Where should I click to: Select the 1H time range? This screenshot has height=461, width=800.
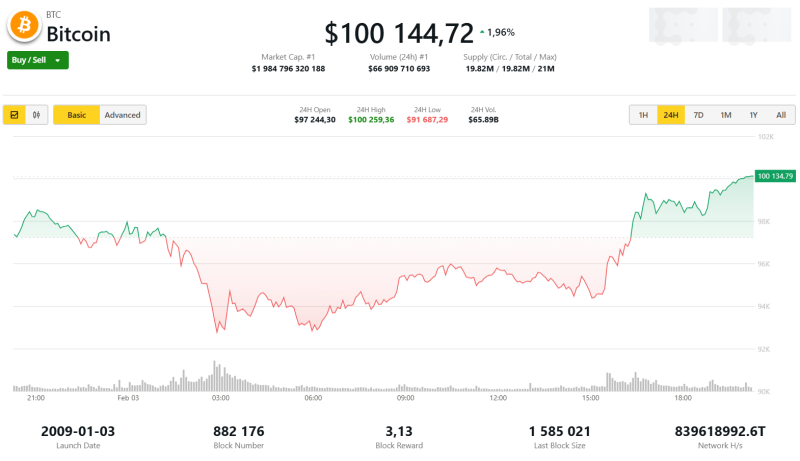tap(643, 115)
